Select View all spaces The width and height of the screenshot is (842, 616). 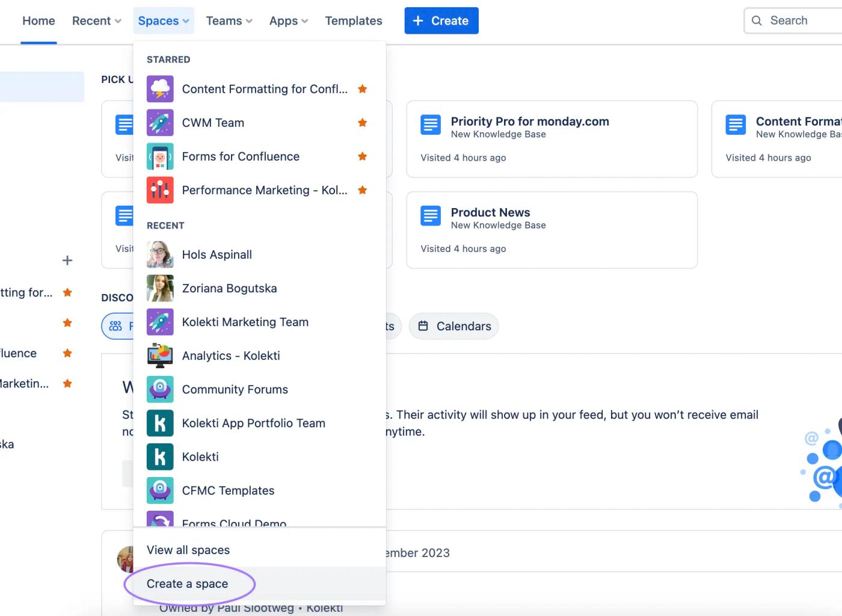click(259, 550)
